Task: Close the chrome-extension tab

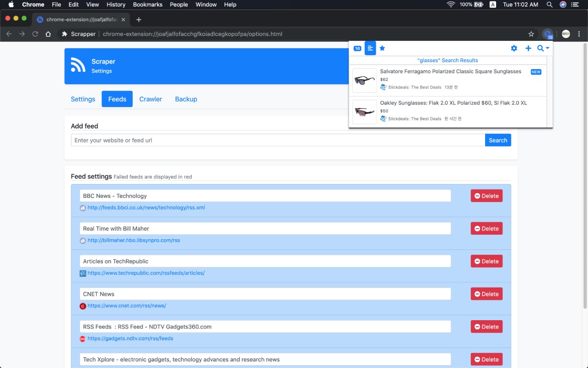Action: pyautogui.click(x=123, y=19)
